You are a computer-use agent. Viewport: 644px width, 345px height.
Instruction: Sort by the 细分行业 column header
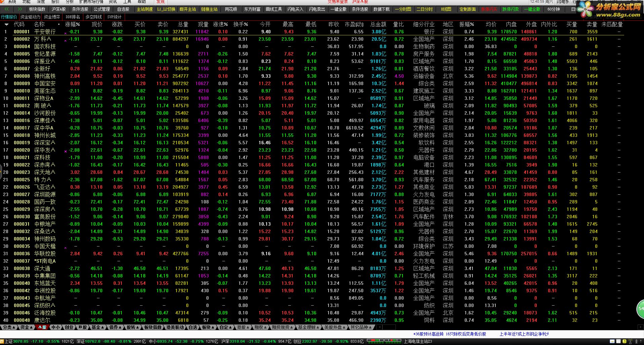424,25
